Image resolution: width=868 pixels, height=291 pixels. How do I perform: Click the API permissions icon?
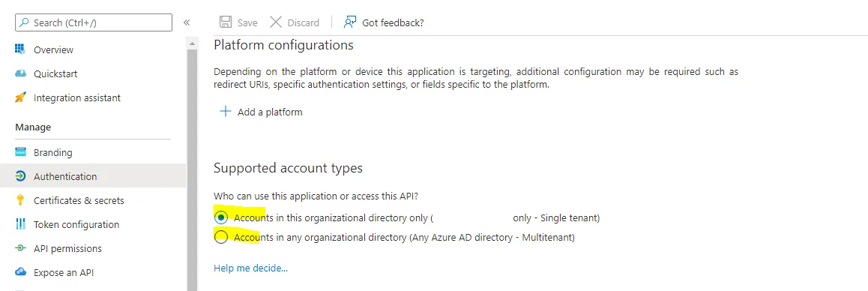coord(20,248)
